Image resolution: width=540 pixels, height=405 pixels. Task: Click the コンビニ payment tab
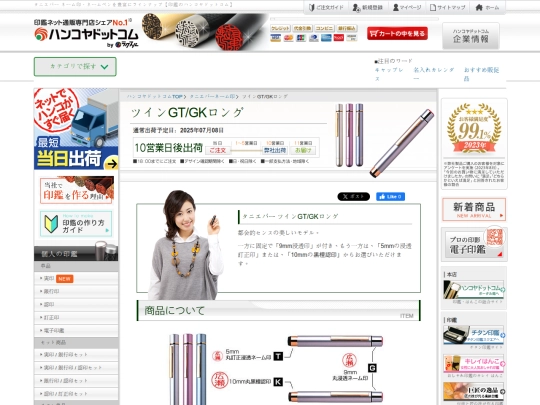(x=324, y=28)
